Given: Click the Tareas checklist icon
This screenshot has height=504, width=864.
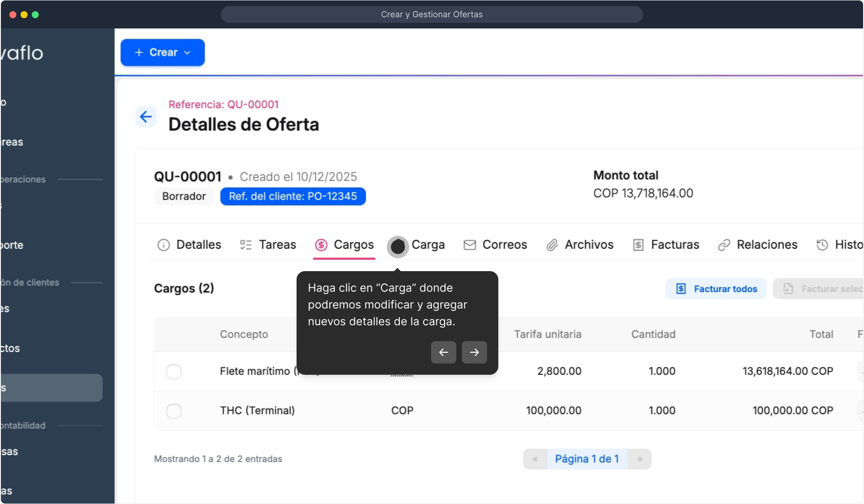Looking at the screenshot, I should [x=246, y=245].
